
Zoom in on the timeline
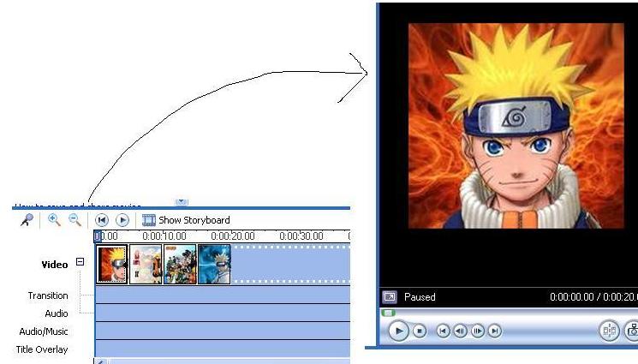coord(54,220)
